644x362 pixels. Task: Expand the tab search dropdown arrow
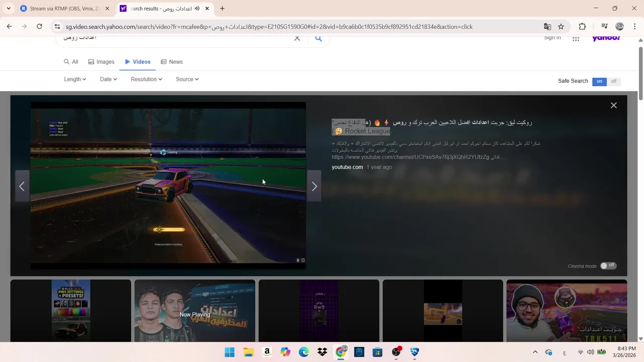click(9, 9)
